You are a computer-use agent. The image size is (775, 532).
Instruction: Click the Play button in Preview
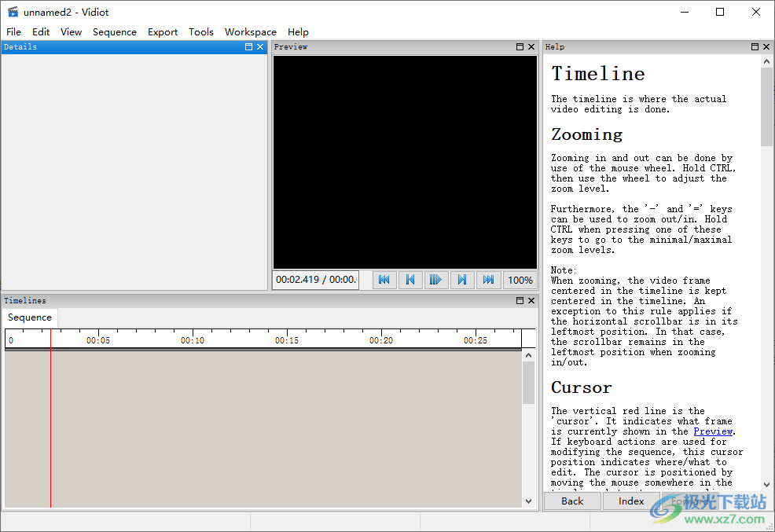coord(435,280)
